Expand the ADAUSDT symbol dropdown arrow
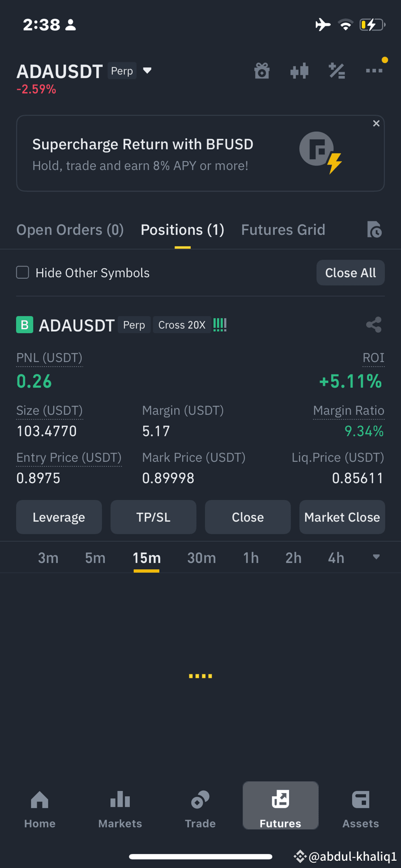The width and height of the screenshot is (401, 868). click(x=147, y=71)
